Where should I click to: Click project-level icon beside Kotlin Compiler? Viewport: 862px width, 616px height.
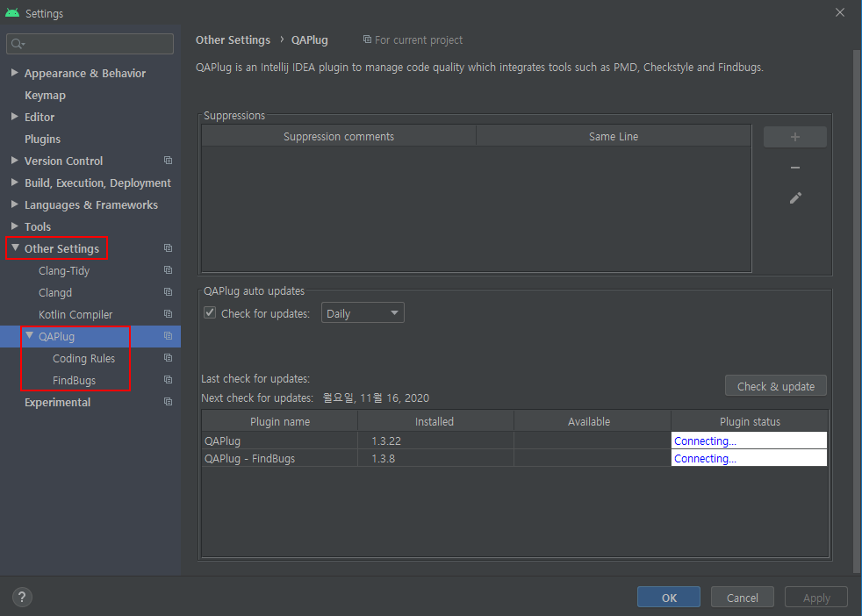click(169, 314)
